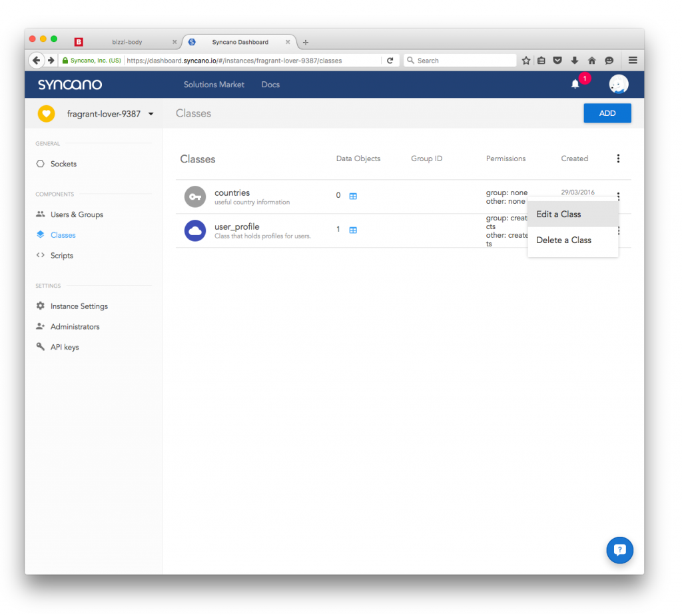Click the Syncano logo

(70, 85)
